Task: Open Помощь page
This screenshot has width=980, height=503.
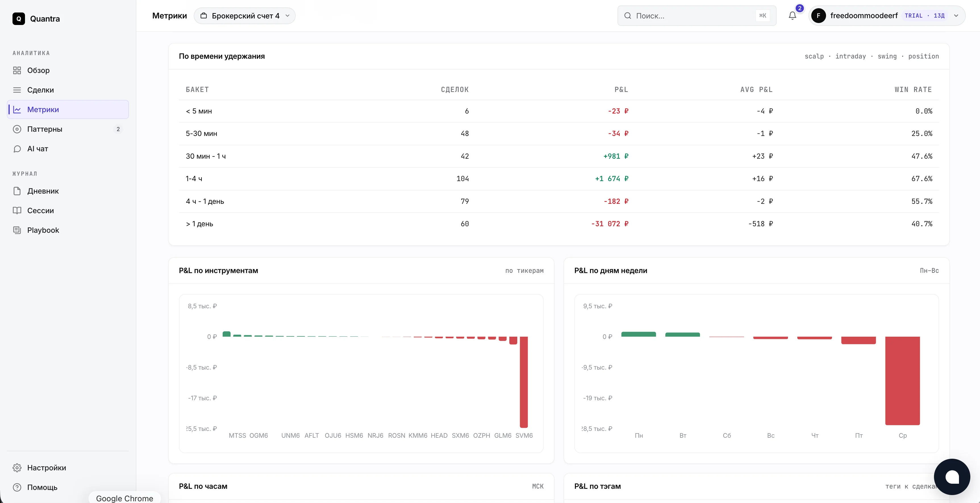Action: pyautogui.click(x=68, y=487)
